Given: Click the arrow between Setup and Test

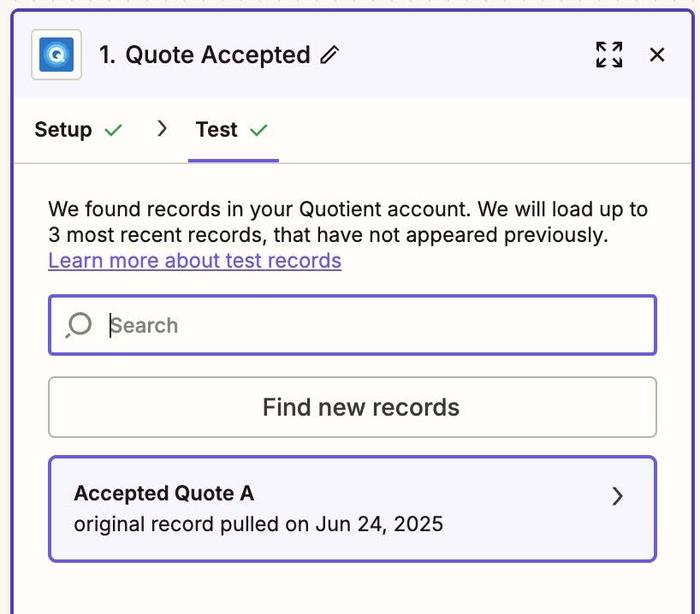Looking at the screenshot, I should [162, 129].
